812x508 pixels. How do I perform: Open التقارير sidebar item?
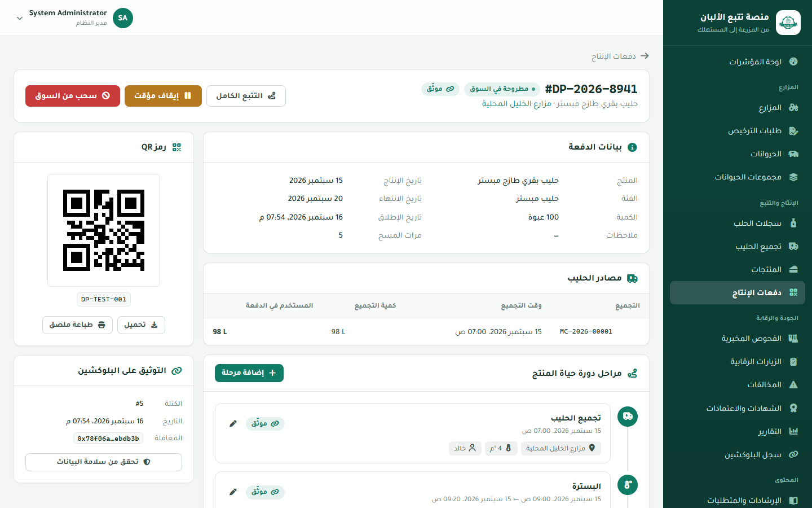[x=737, y=431]
